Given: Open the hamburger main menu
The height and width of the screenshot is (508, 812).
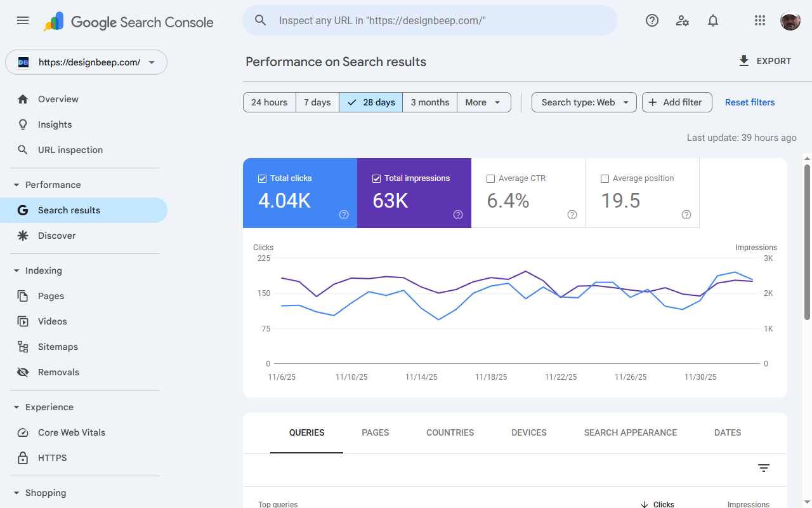Looking at the screenshot, I should (23, 20).
